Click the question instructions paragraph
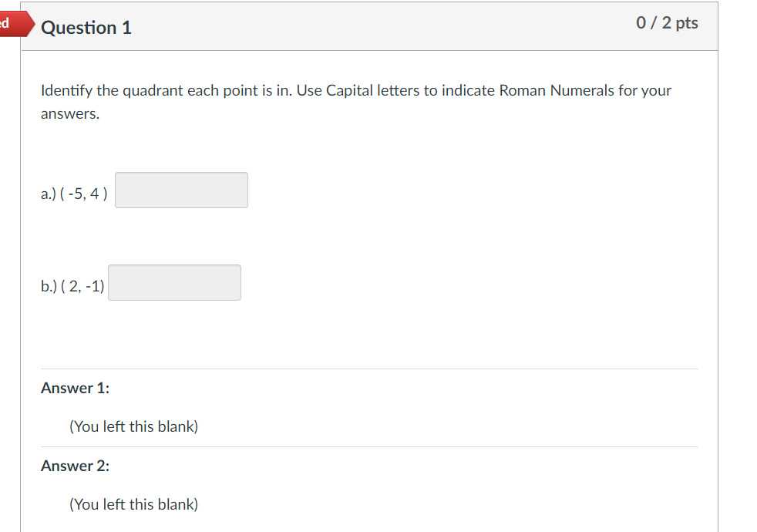The image size is (757, 532). (x=355, y=101)
